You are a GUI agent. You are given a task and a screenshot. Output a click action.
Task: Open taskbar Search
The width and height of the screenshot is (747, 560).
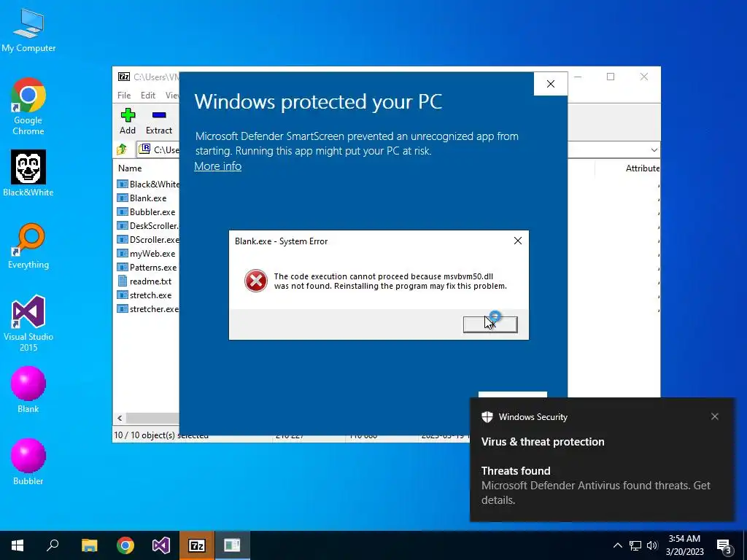(53, 545)
